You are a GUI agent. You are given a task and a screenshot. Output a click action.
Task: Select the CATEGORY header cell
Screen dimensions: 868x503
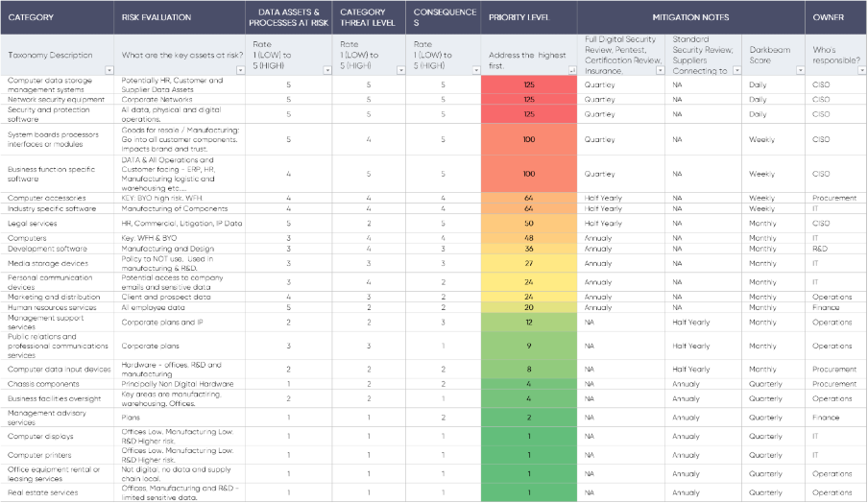point(59,17)
